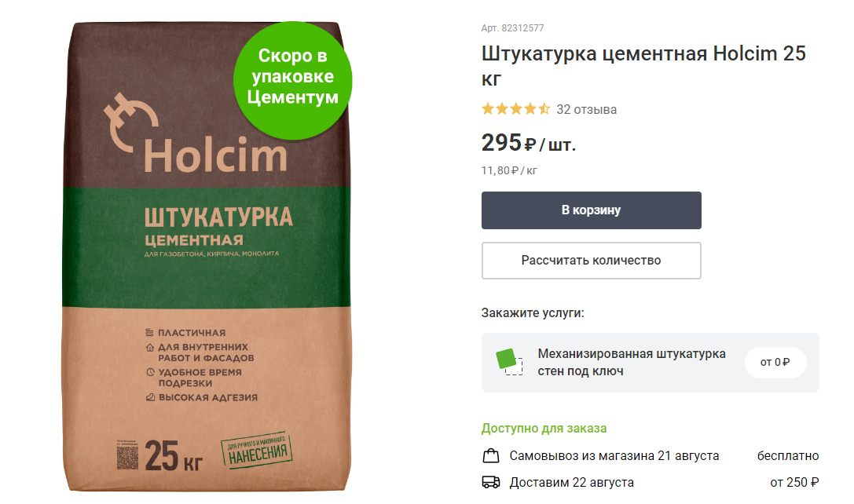Click the green square service icon
Image resolution: width=854 pixels, height=504 pixels.
coord(509,362)
